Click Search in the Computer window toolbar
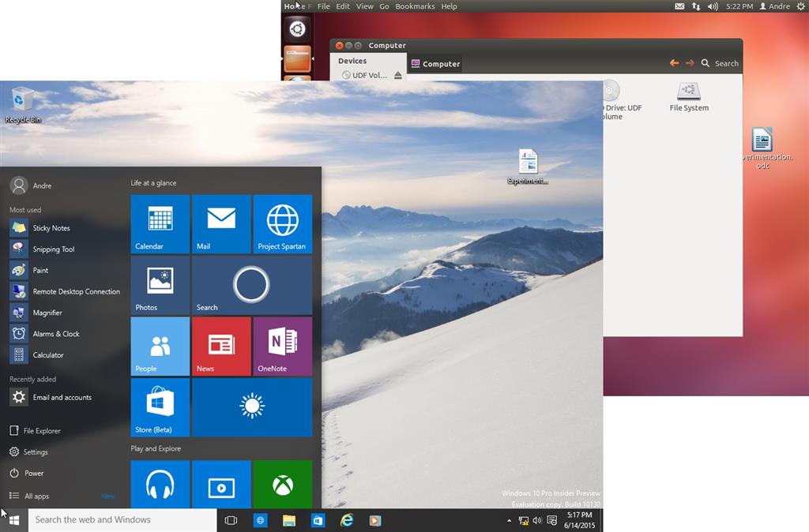The width and height of the screenshot is (809, 532). 719,64
